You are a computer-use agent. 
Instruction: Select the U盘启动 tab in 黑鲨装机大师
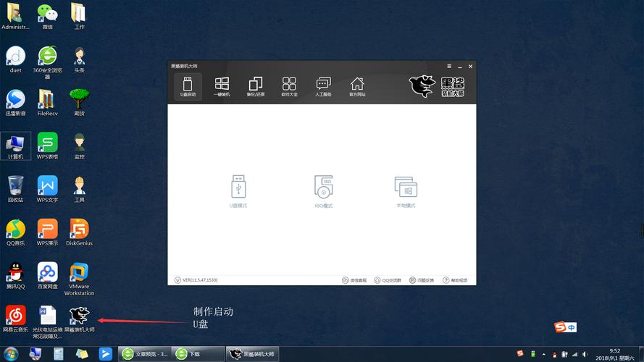188,87
